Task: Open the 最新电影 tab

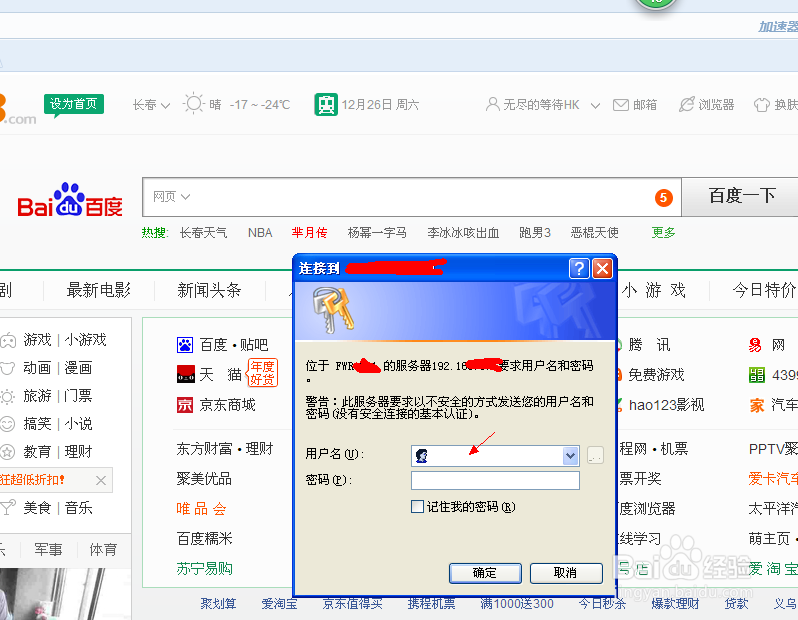Action: click(99, 290)
